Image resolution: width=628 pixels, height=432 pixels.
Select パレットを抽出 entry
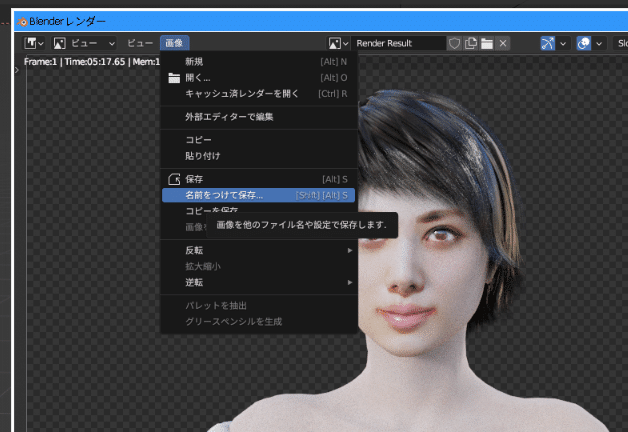(x=258, y=305)
